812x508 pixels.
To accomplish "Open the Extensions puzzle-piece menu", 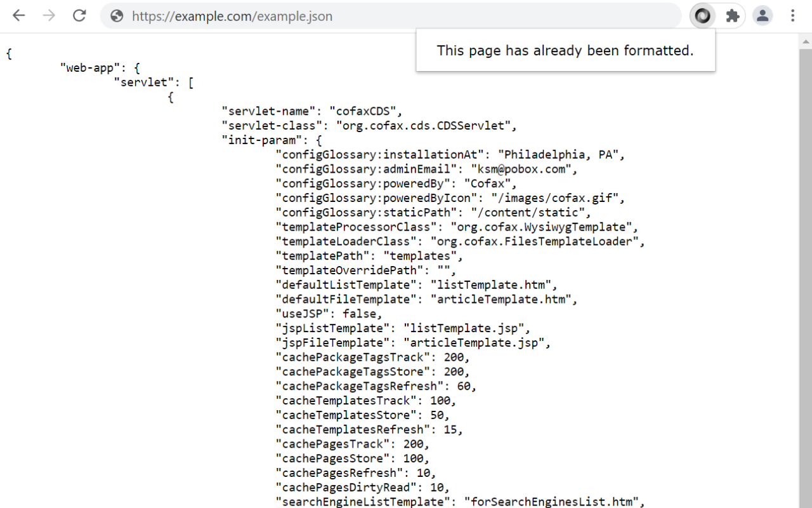I will click(x=732, y=16).
